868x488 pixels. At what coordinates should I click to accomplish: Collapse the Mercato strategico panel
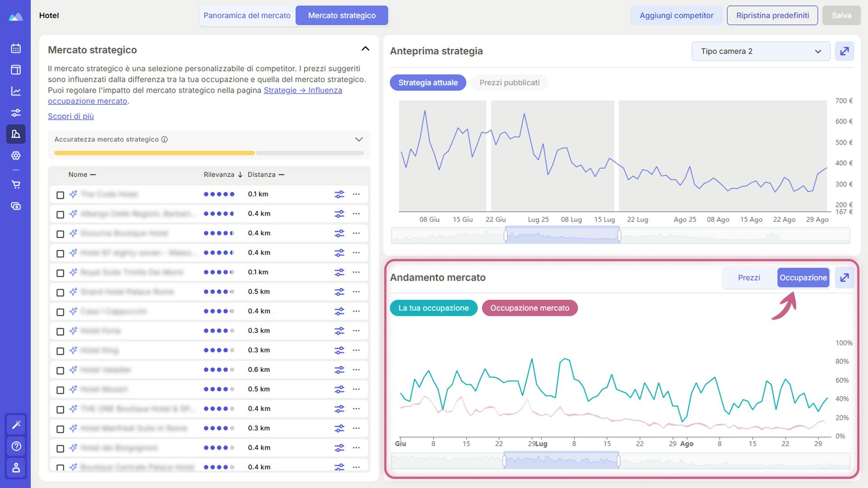(x=365, y=49)
